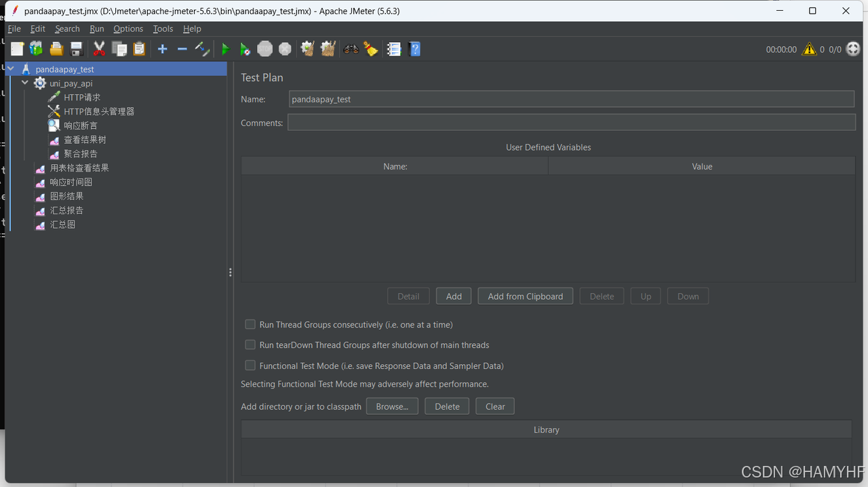Click the plus Expand All toolbar icon

pyautogui.click(x=162, y=49)
